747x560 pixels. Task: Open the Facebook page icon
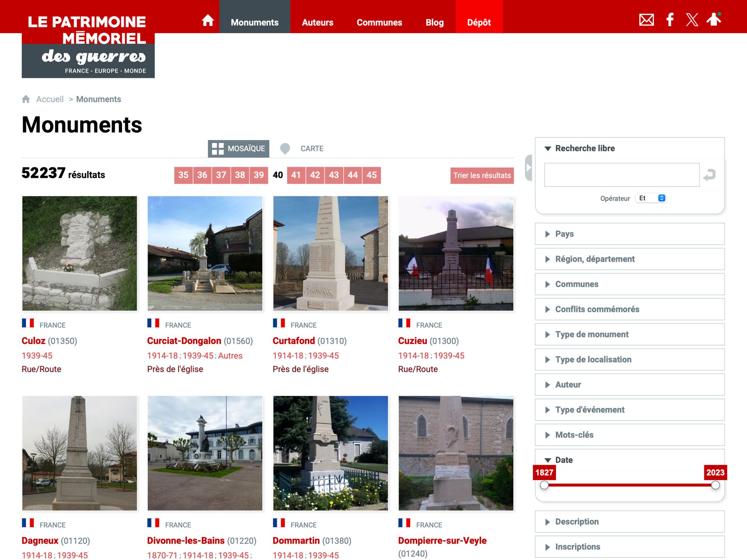[670, 20]
